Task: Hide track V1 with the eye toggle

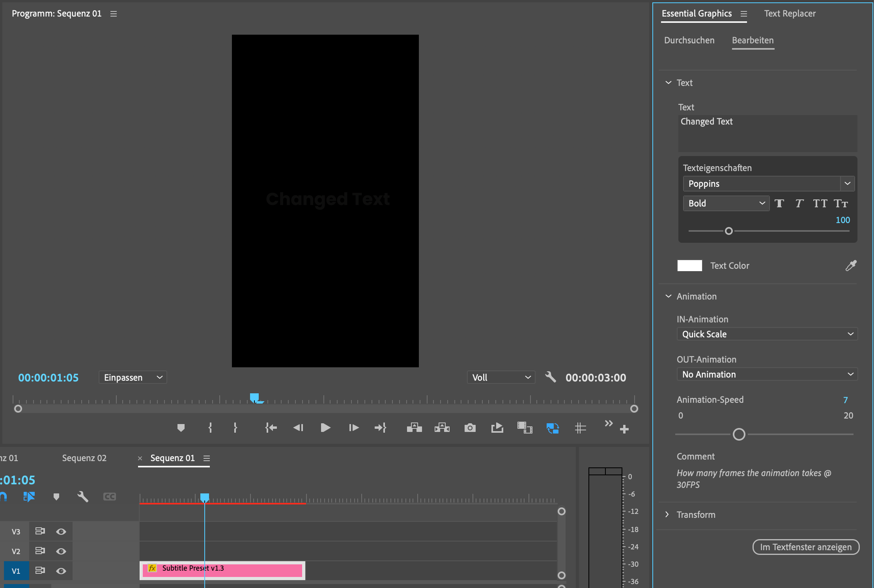Action: [61, 570]
